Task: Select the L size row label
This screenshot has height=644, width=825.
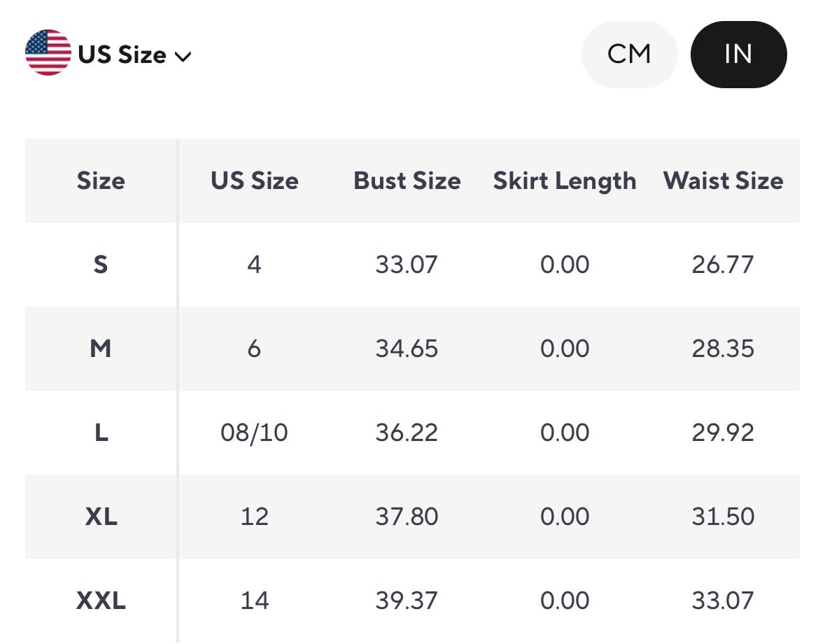Action: 101,433
